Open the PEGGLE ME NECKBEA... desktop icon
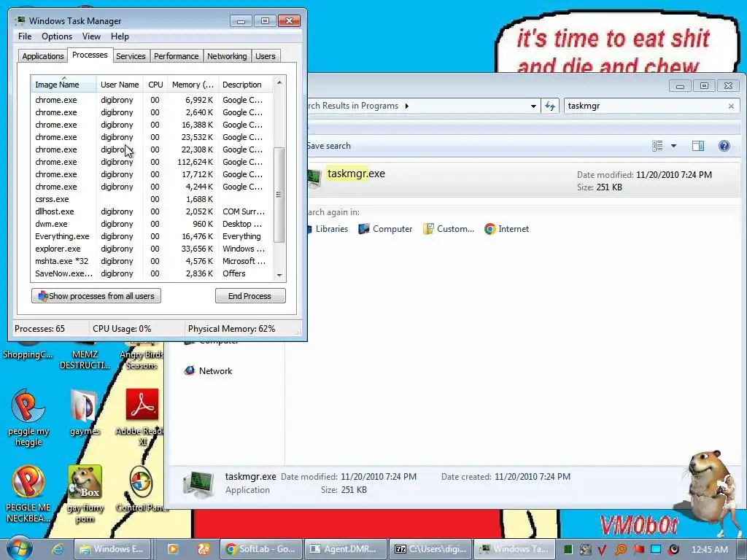The width and height of the screenshot is (747, 560). 28,494
